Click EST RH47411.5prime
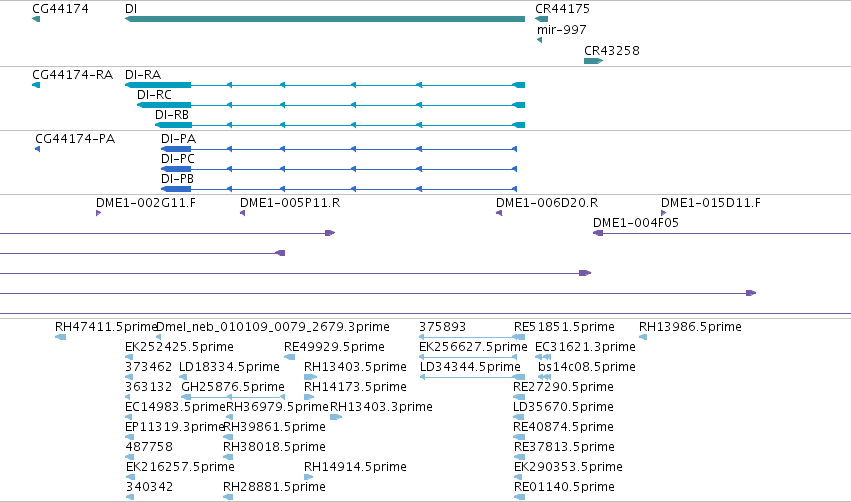851x502 pixels. point(106,327)
